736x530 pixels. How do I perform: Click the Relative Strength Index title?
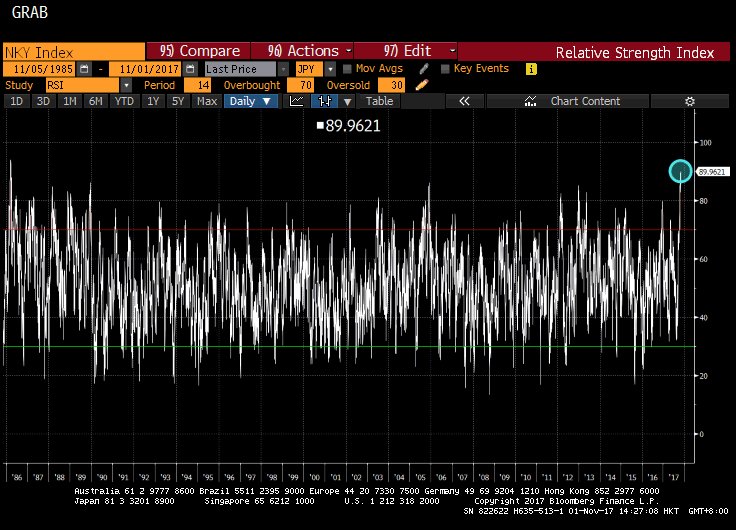point(635,53)
